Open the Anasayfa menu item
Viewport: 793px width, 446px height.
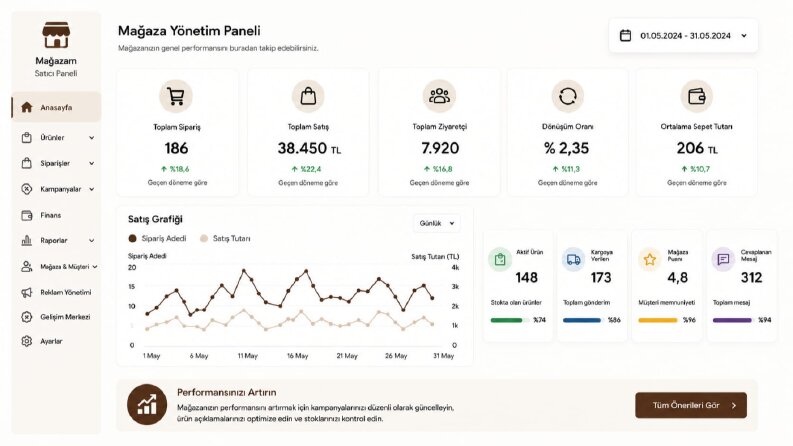tap(56, 107)
